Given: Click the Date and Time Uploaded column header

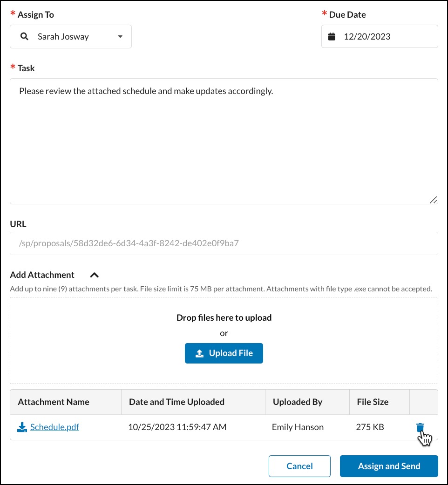Looking at the screenshot, I should (176, 402).
